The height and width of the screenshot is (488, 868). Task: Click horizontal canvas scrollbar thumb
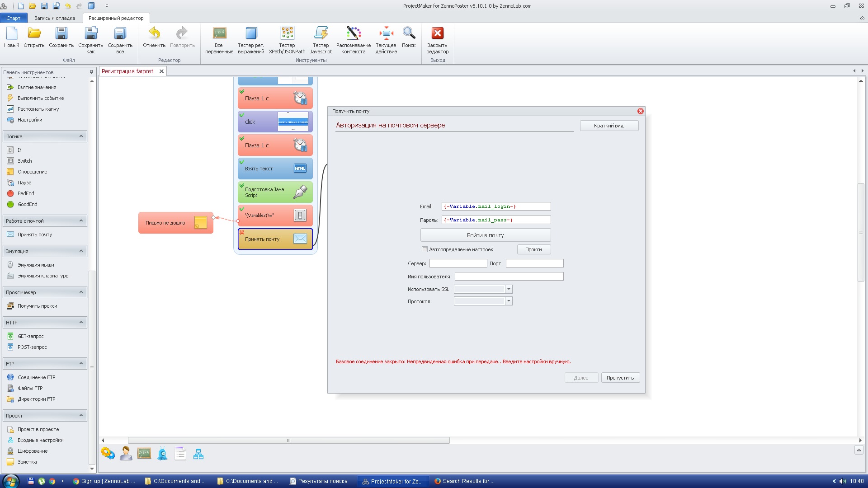pos(288,440)
